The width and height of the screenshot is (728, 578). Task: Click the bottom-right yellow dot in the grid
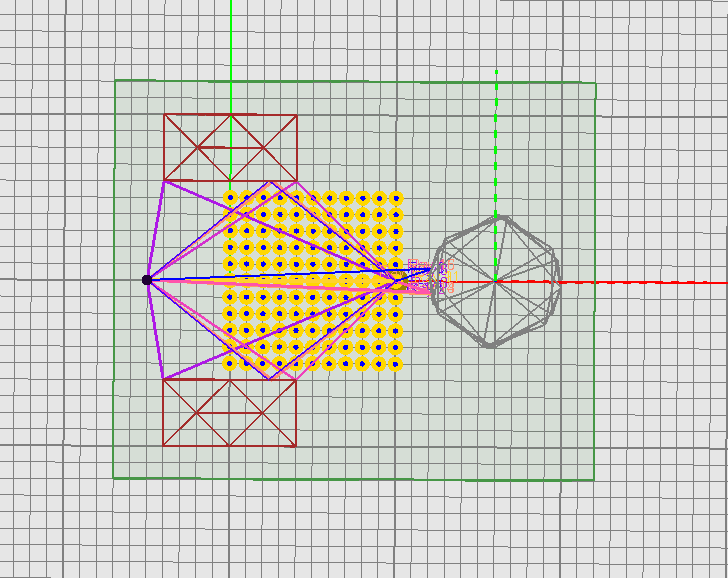coord(395,364)
